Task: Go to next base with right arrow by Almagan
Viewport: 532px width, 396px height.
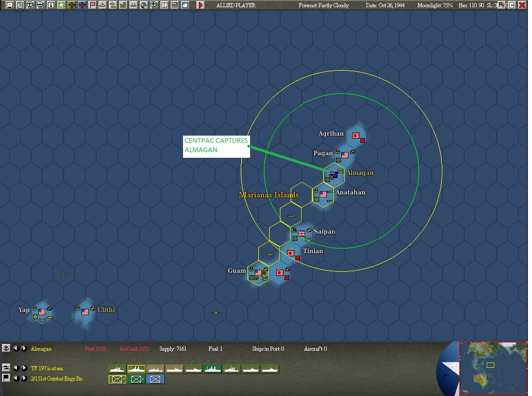Action: click(24, 348)
